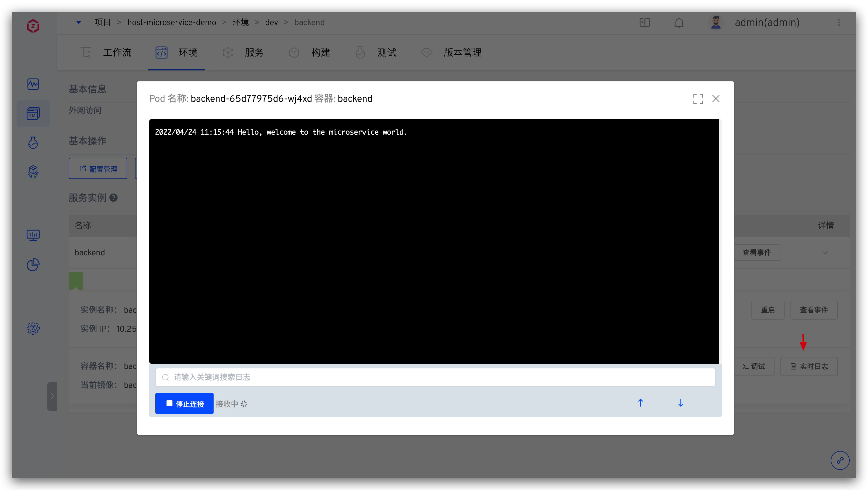Open documentation book icon in header
Image resolution: width=868 pixels, height=490 pixels.
pos(645,22)
